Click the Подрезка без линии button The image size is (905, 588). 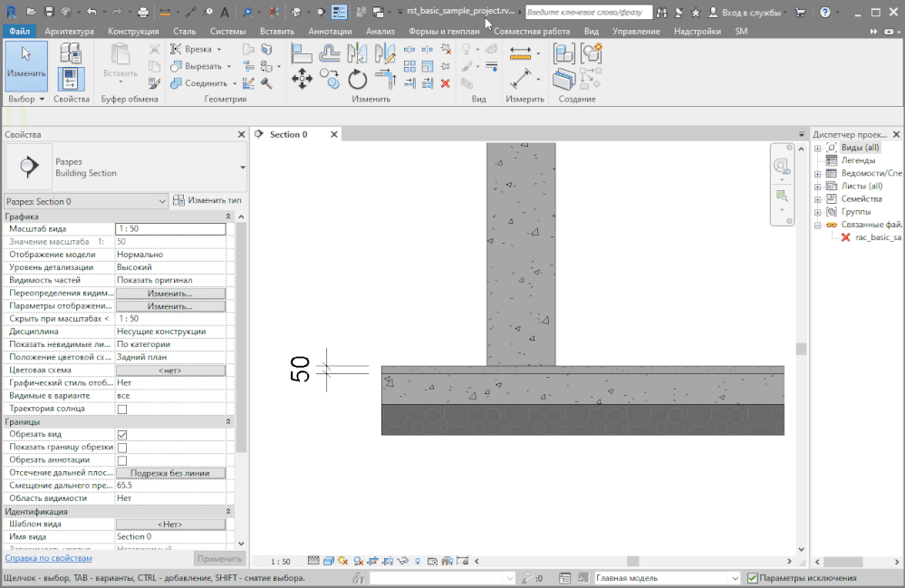coord(170,473)
